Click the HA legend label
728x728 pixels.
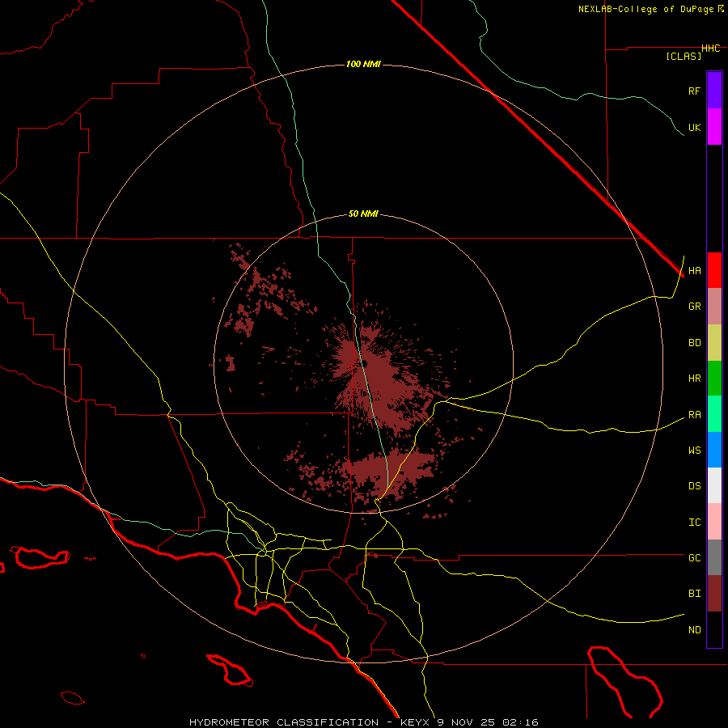coord(694,271)
